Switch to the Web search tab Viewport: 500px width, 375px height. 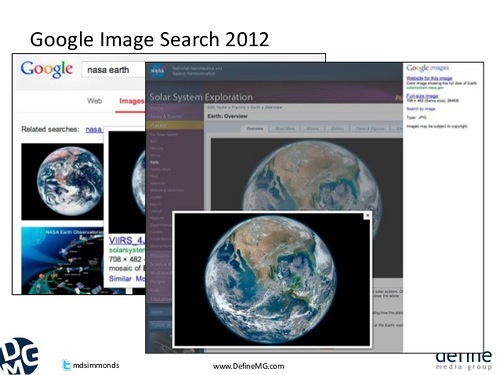(95, 101)
